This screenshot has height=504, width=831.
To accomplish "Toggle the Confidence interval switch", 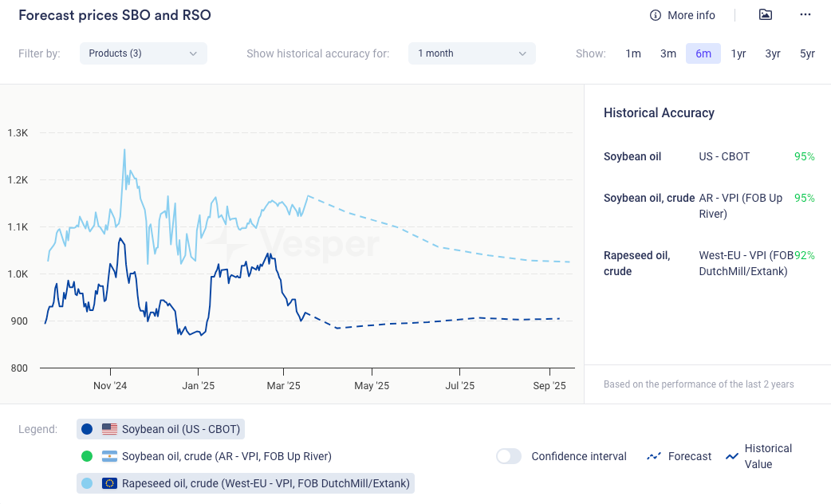I will (509, 456).
